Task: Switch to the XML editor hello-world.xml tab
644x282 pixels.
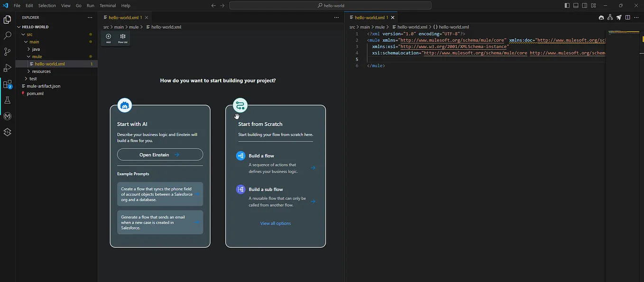Action: [x=371, y=17]
